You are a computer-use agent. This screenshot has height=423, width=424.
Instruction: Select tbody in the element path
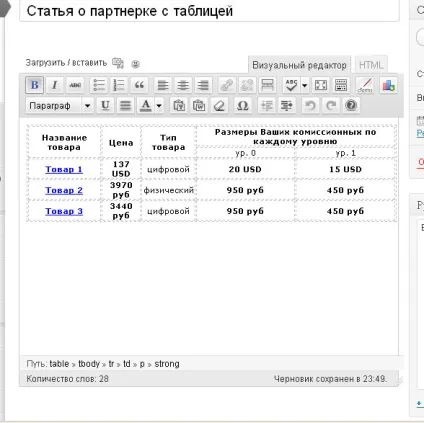pos(89,364)
